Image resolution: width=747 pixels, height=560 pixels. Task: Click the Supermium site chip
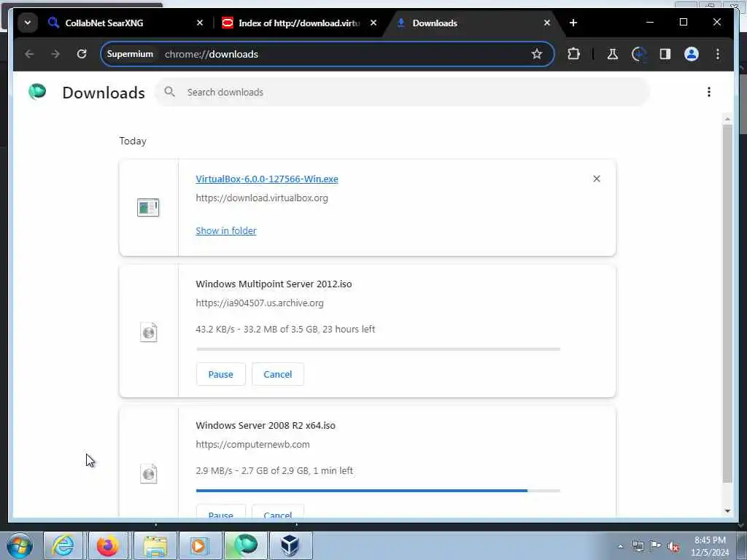[130, 54]
